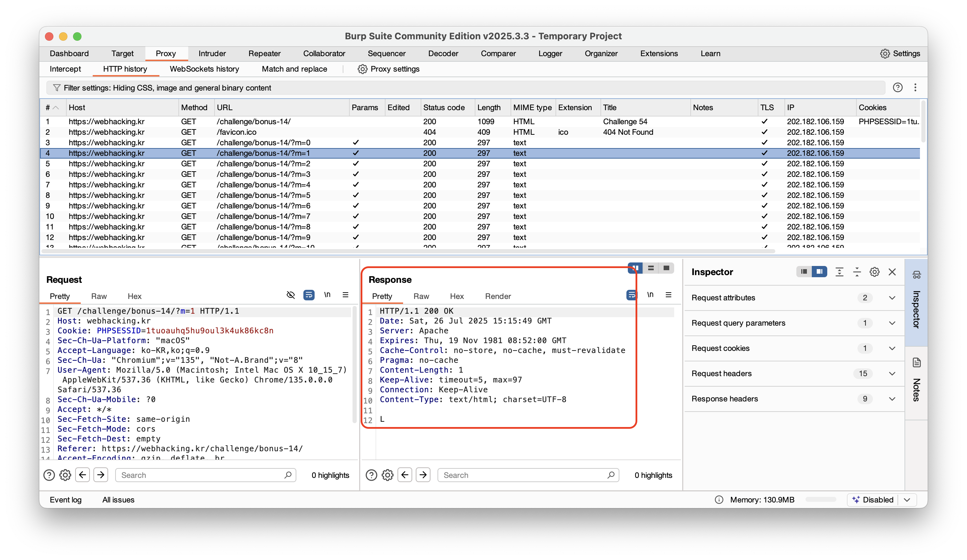This screenshot has width=967, height=560.
Task: Open WebSockets history sub-tab
Action: tap(204, 69)
